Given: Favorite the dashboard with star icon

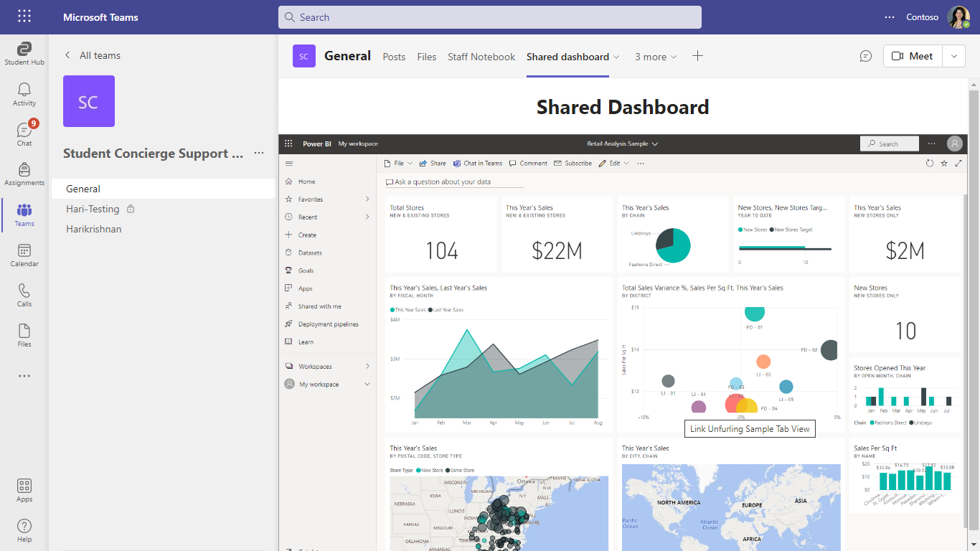Looking at the screenshot, I should [x=944, y=164].
